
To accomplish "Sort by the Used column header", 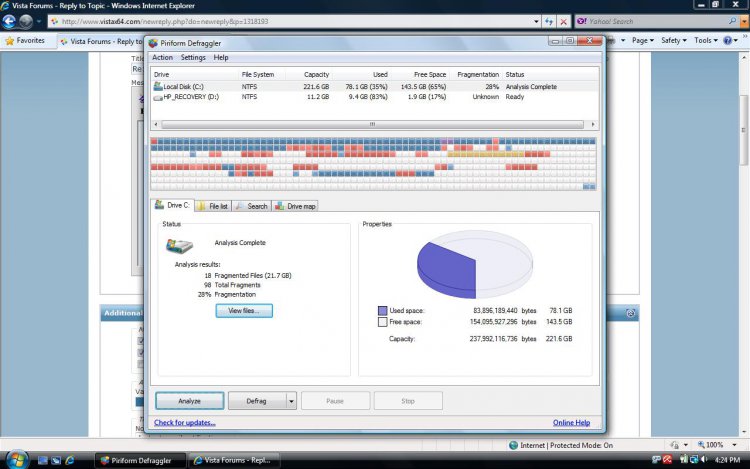I will [x=380, y=75].
